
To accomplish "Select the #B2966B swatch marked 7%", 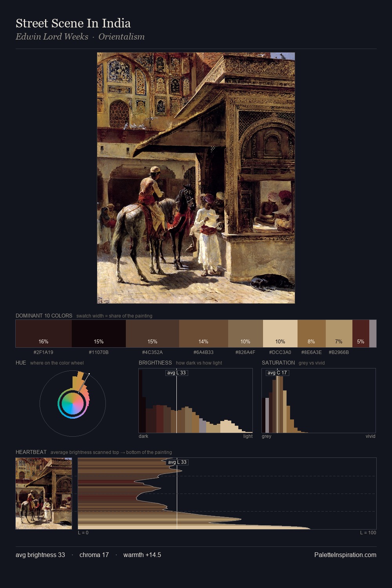I will [x=339, y=334].
